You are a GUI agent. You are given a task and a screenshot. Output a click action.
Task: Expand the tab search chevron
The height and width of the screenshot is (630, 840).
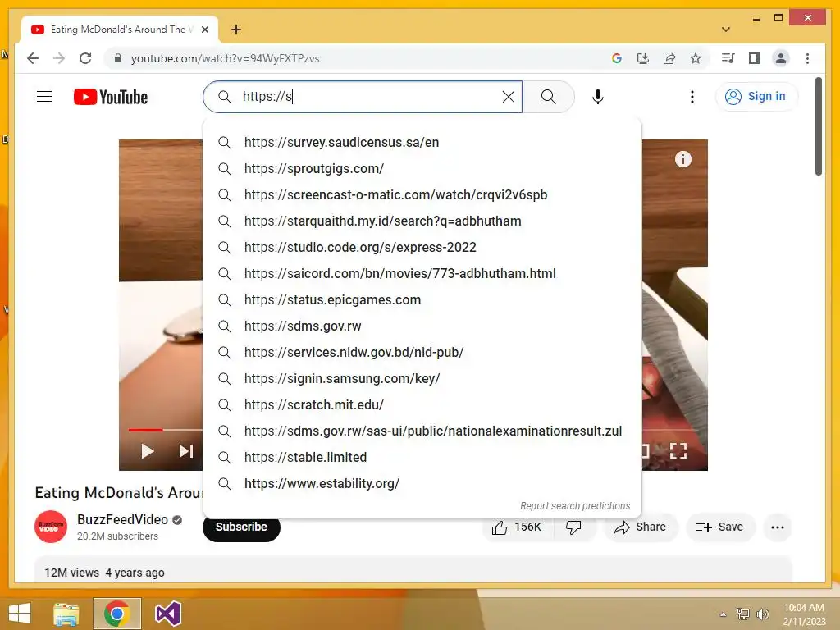point(726,30)
